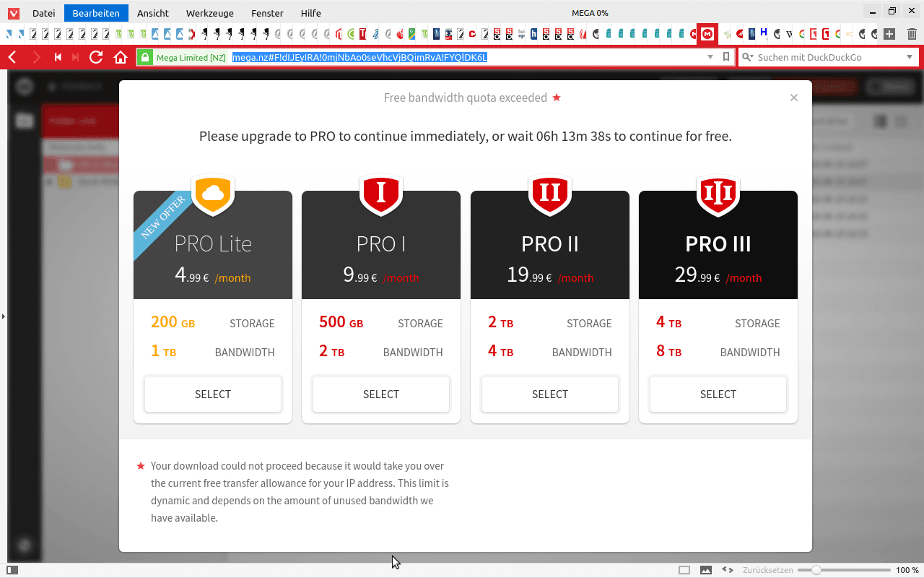Click the 'Free bandwidth quota exceeded' heading
Viewport: 924px width, 578px height.
(x=466, y=98)
